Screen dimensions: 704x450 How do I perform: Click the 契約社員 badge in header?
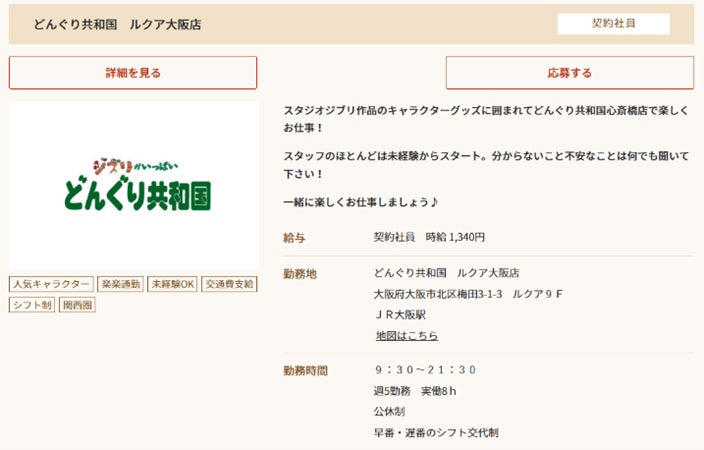coord(613,23)
